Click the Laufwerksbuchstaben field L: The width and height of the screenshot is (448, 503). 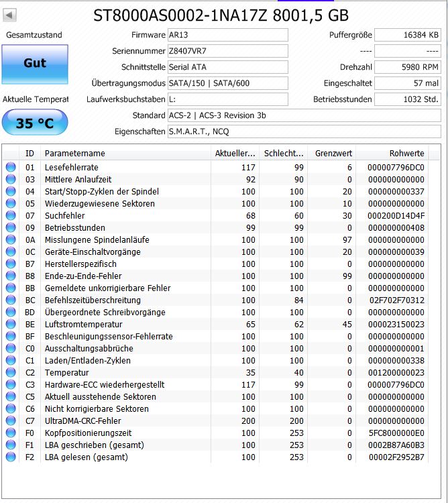(227, 99)
